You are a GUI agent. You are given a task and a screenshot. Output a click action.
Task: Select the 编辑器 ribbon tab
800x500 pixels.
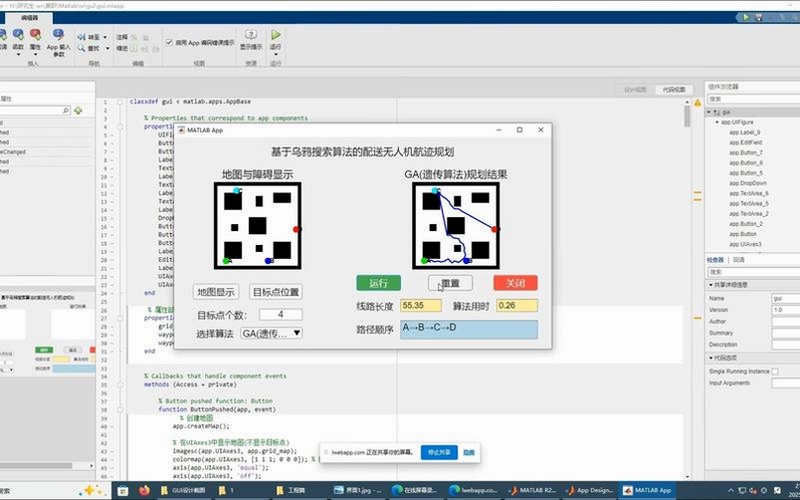[29, 18]
